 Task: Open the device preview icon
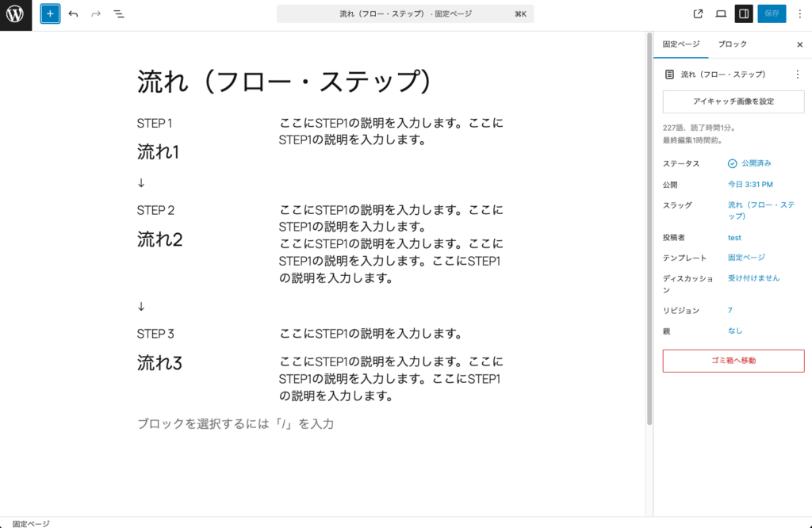(721, 13)
